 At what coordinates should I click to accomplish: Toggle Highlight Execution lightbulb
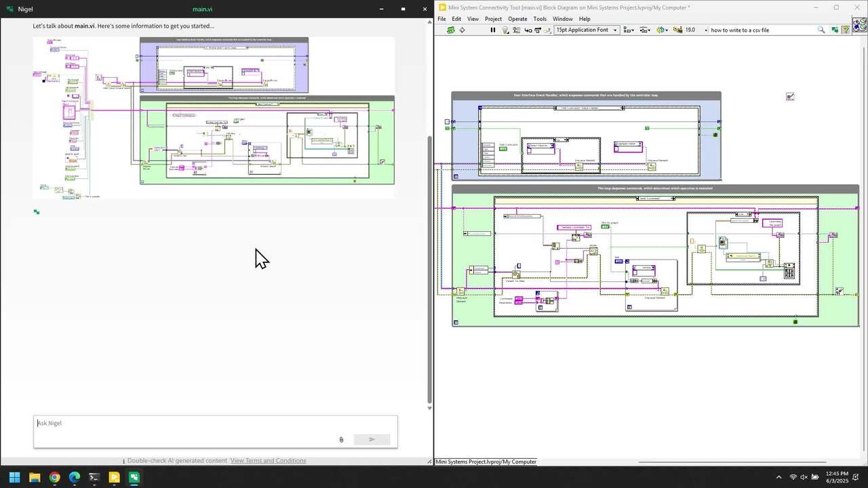[505, 30]
